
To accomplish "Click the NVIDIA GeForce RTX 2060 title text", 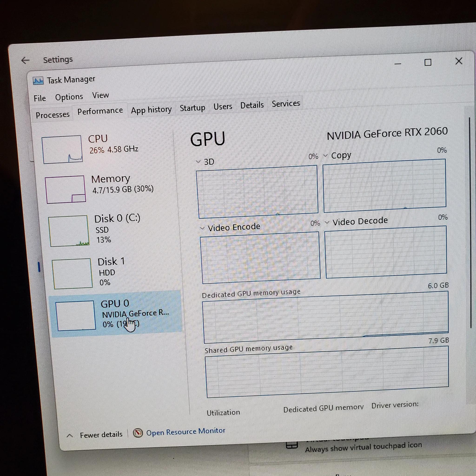I will click(x=387, y=134).
